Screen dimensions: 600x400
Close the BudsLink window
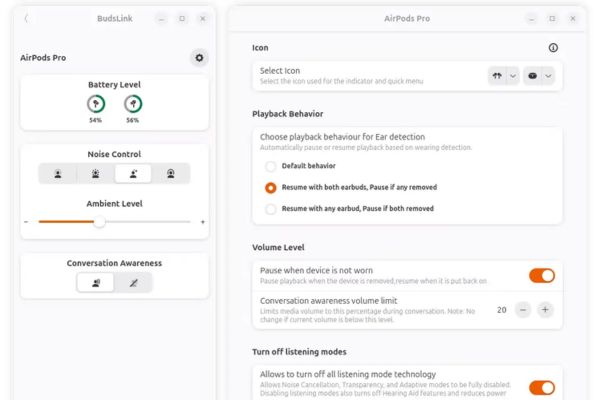(203, 18)
